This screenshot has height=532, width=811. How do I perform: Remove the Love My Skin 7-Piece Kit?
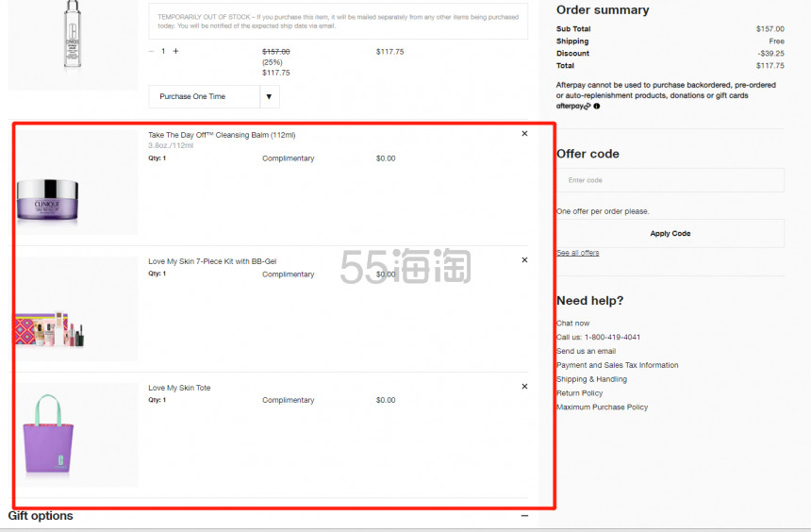click(524, 259)
